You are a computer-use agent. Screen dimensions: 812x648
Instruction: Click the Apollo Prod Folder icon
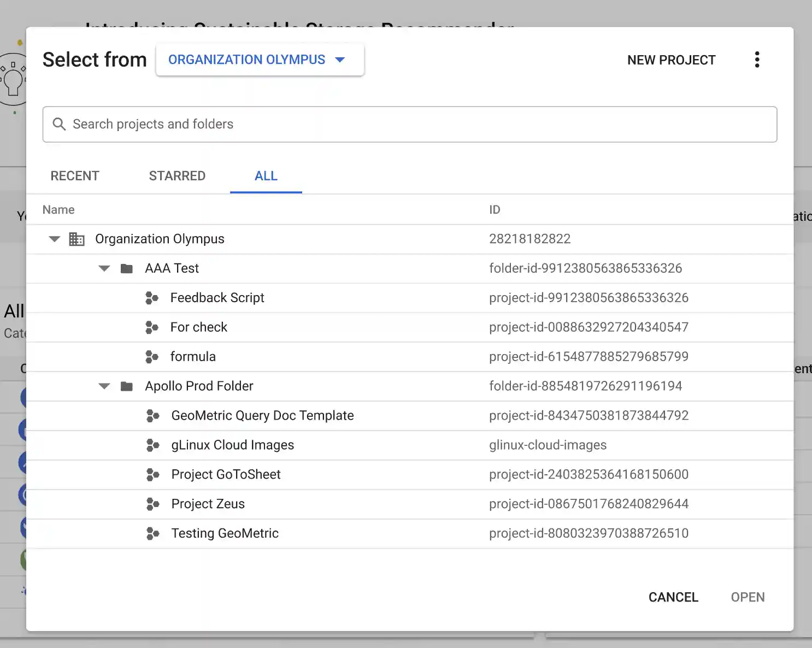127,386
